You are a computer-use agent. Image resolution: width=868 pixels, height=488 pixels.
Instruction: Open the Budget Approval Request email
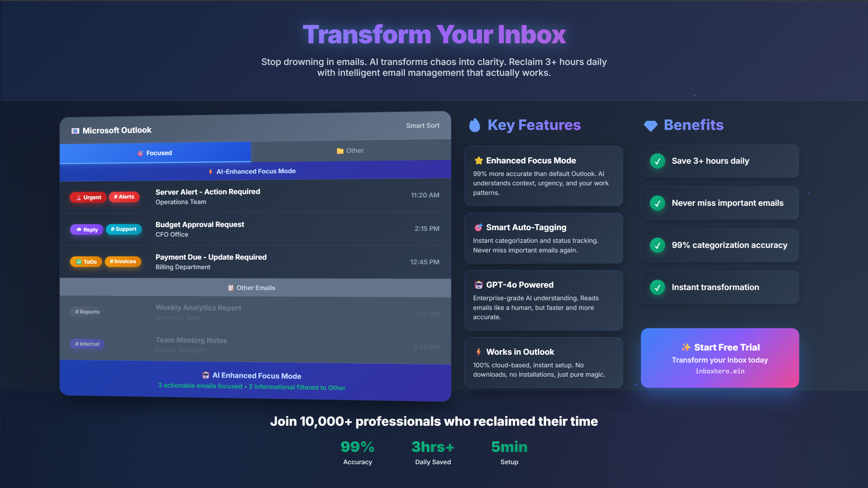click(x=200, y=225)
